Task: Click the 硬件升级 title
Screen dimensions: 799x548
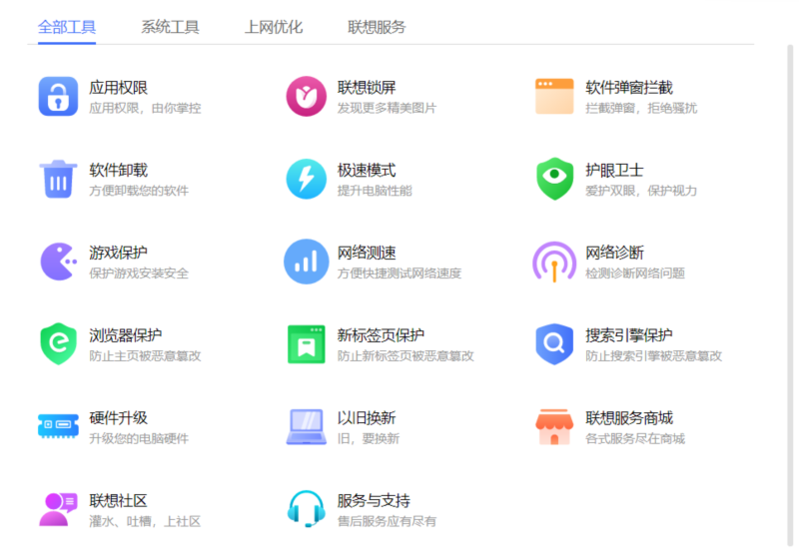Action: coord(118,418)
